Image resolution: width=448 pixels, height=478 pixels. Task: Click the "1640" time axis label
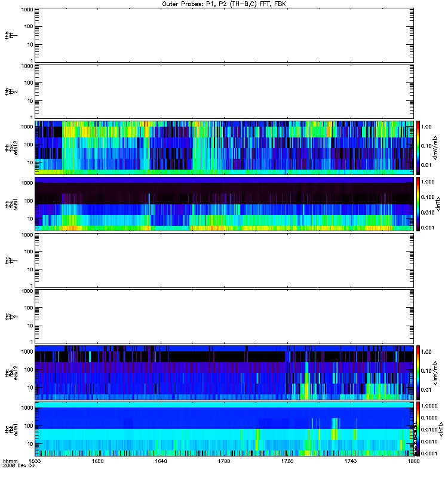(x=161, y=461)
